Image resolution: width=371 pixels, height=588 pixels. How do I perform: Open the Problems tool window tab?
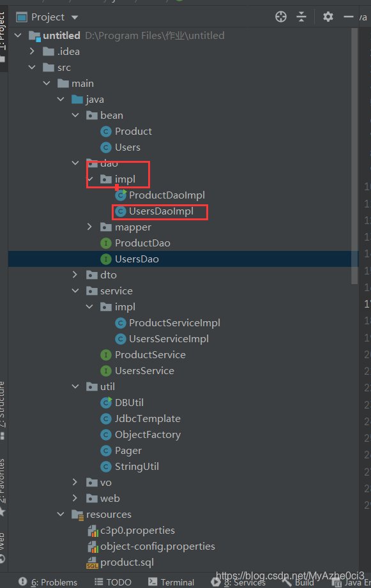pos(48,582)
